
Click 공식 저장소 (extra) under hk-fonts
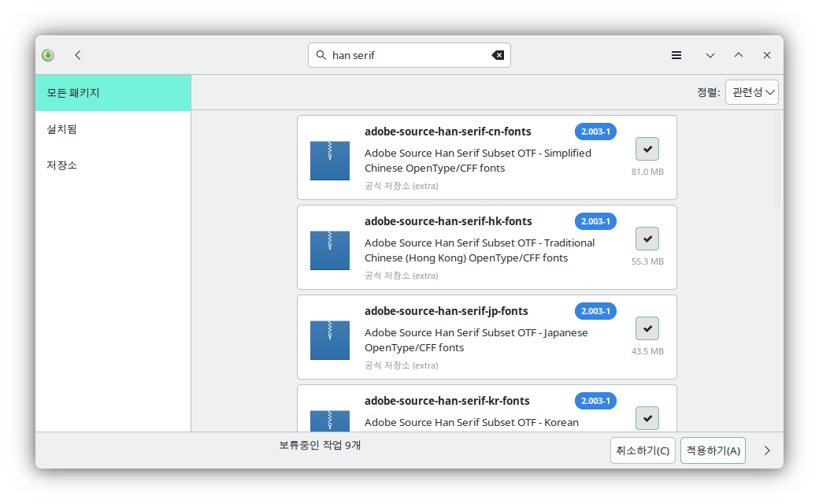tap(401, 276)
